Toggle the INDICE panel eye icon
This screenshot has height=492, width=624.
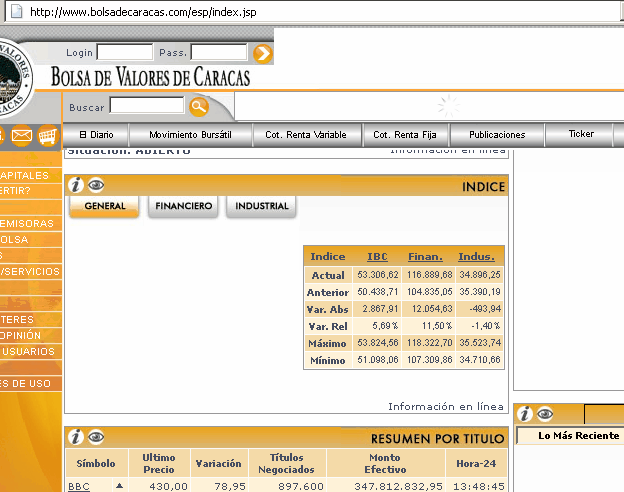click(x=96, y=185)
